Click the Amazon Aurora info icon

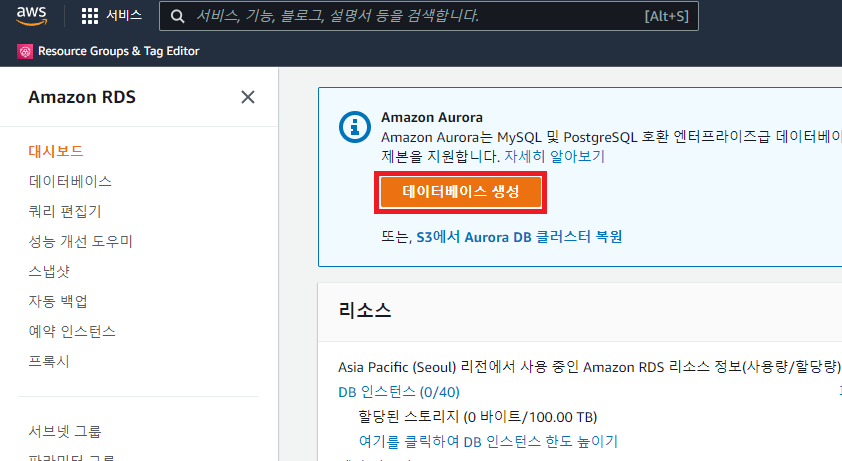[x=354, y=127]
